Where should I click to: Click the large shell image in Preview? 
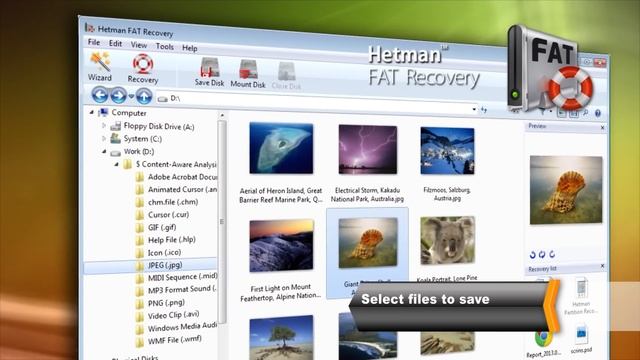pyautogui.click(x=566, y=190)
